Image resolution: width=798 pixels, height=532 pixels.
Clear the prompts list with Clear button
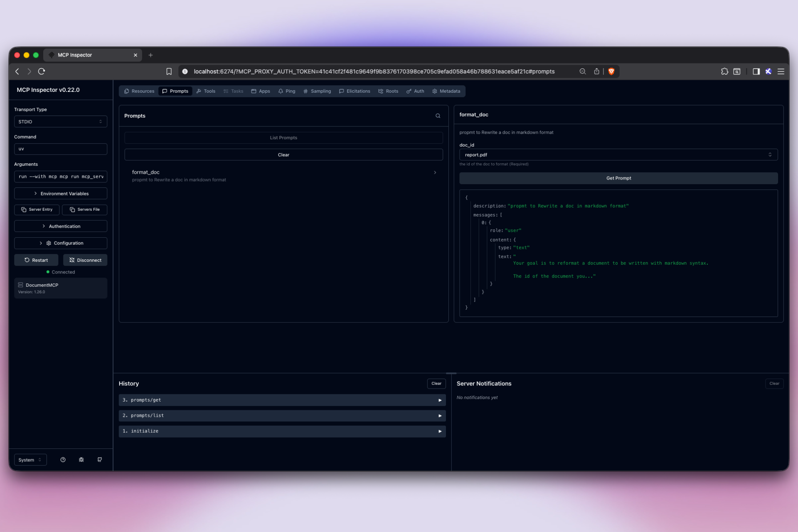283,155
